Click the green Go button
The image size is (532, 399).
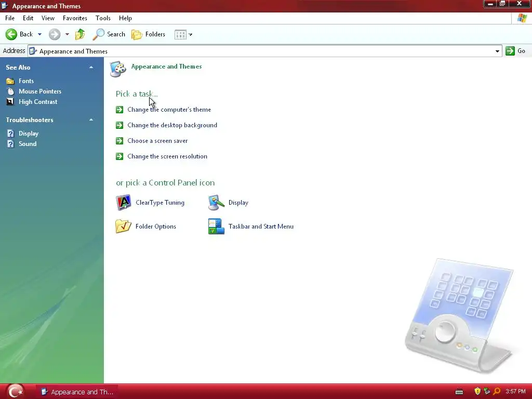515,51
